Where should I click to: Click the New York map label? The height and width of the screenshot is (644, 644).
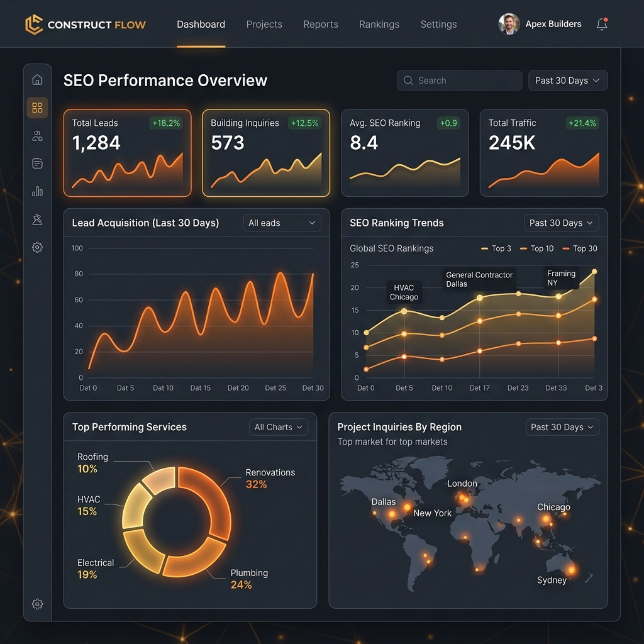tap(432, 513)
